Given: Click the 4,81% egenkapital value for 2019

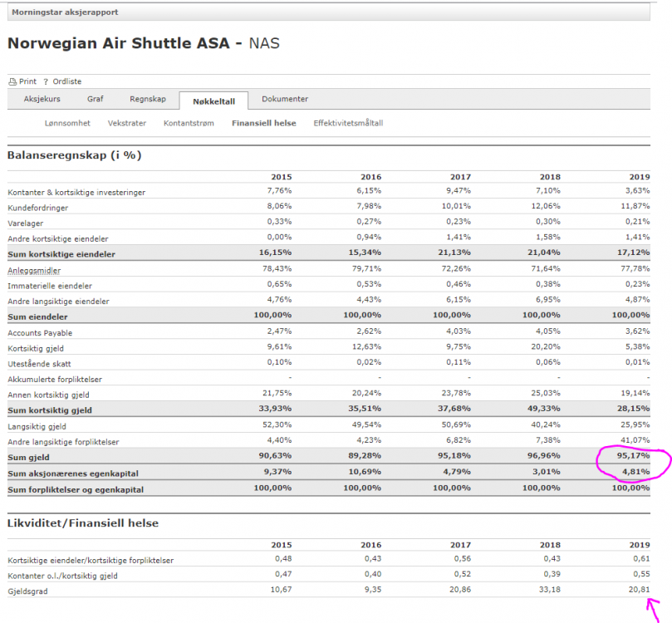Looking at the screenshot, I should click(637, 472).
